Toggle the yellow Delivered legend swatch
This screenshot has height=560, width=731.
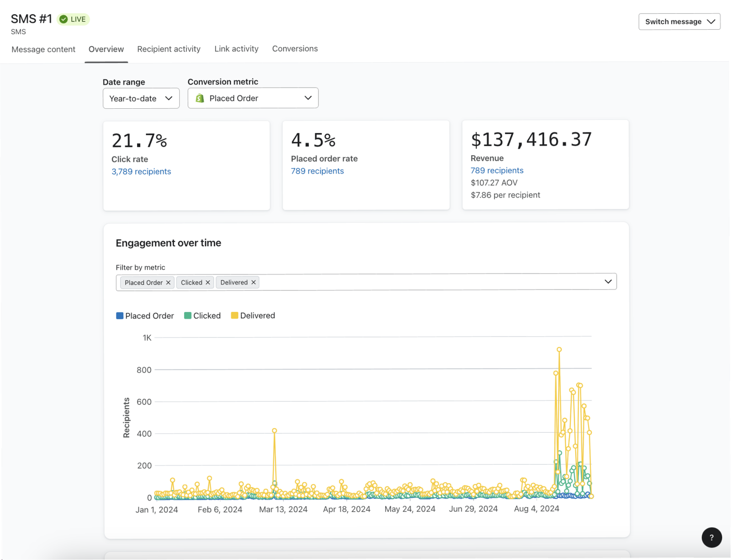pos(234,316)
